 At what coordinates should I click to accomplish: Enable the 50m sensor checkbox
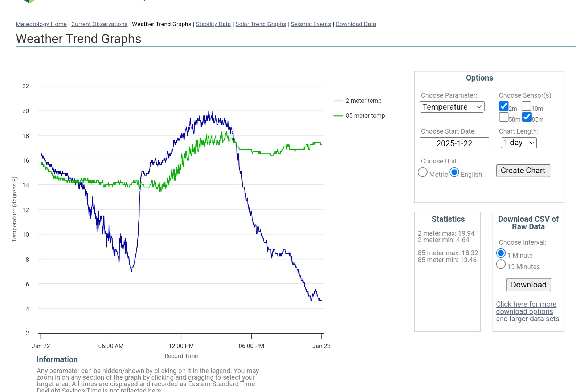(504, 117)
